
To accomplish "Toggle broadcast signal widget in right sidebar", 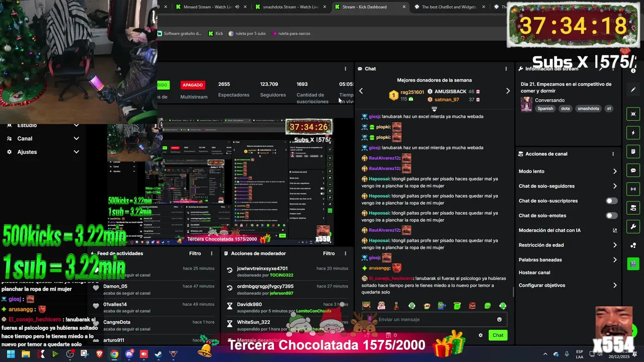I will (633, 189).
